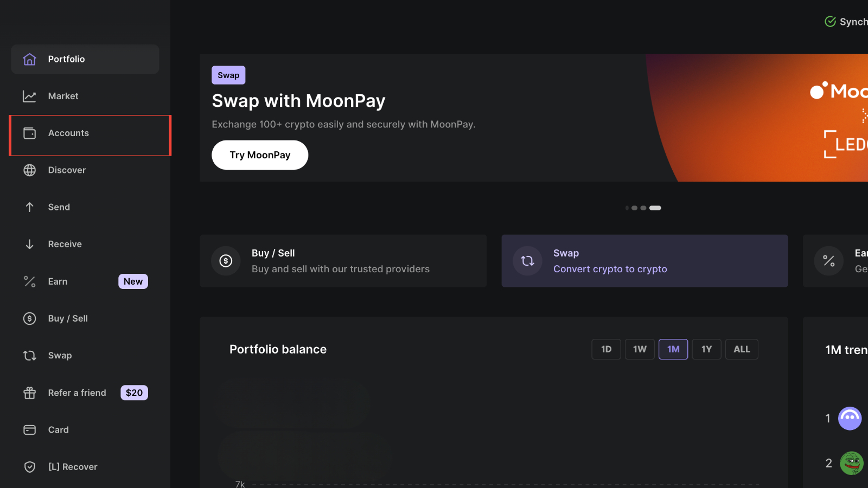Click the Earn percentage icon

[29, 281]
